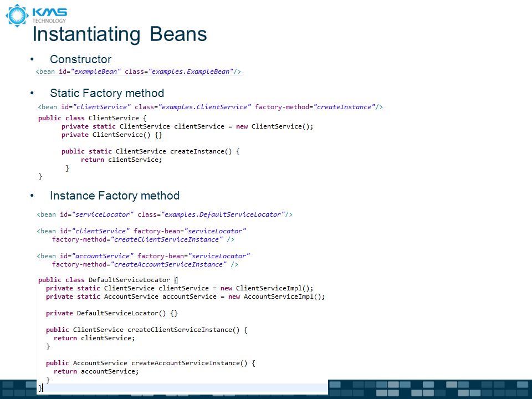Click the 'bean id="accountService" factory-bean' line
Viewport: 532px width, 399px height.
[143, 256]
